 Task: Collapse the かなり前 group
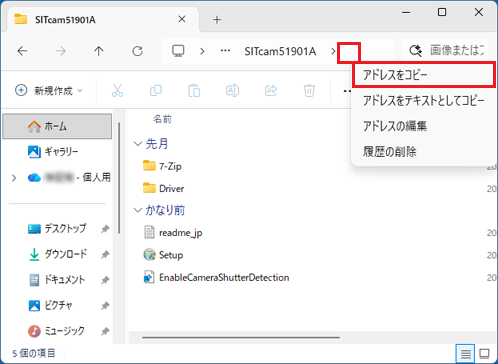(138, 210)
